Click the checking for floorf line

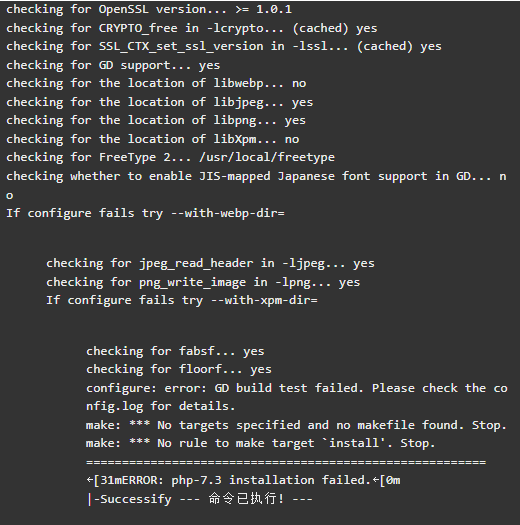click(x=179, y=369)
